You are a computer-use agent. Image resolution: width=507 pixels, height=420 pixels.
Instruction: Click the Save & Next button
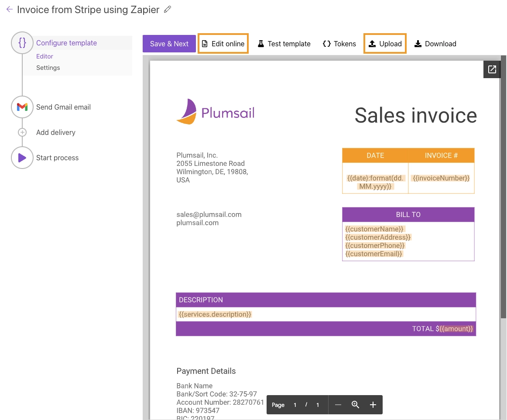click(169, 44)
